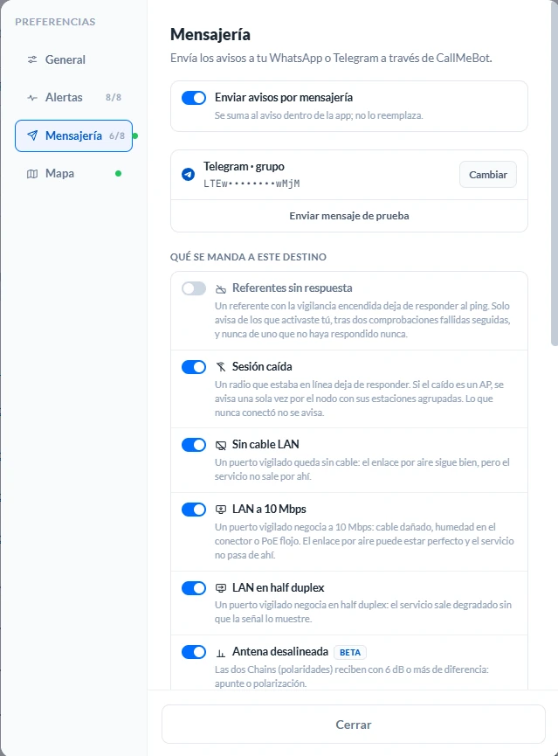Click the LAN a 10 Mbps title text
The width and height of the screenshot is (558, 756).
pyautogui.click(x=269, y=509)
